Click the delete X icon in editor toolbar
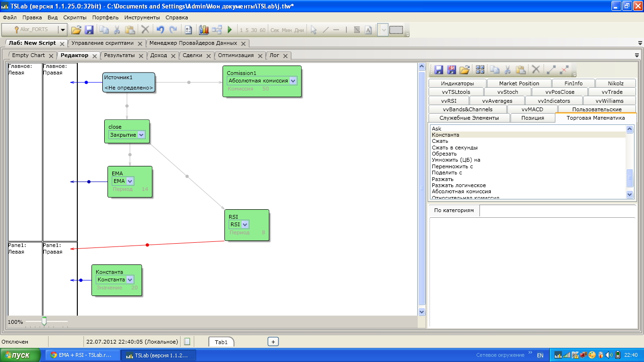 536,70
